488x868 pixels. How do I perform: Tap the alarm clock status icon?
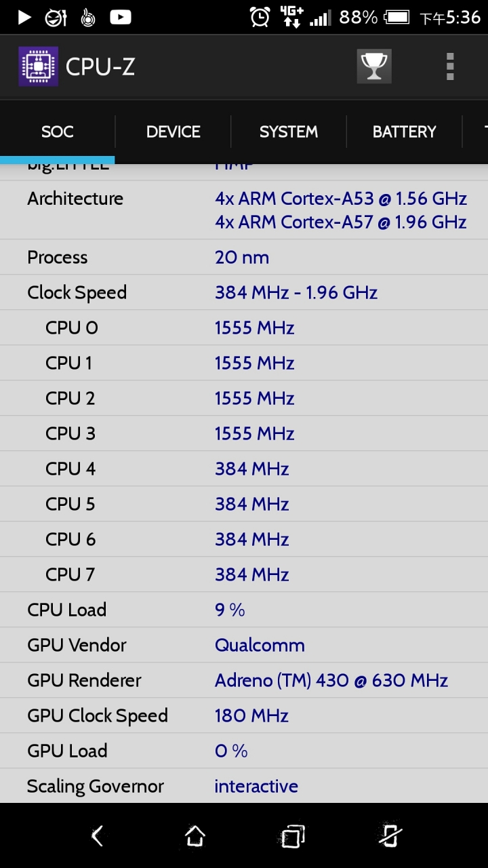260,17
